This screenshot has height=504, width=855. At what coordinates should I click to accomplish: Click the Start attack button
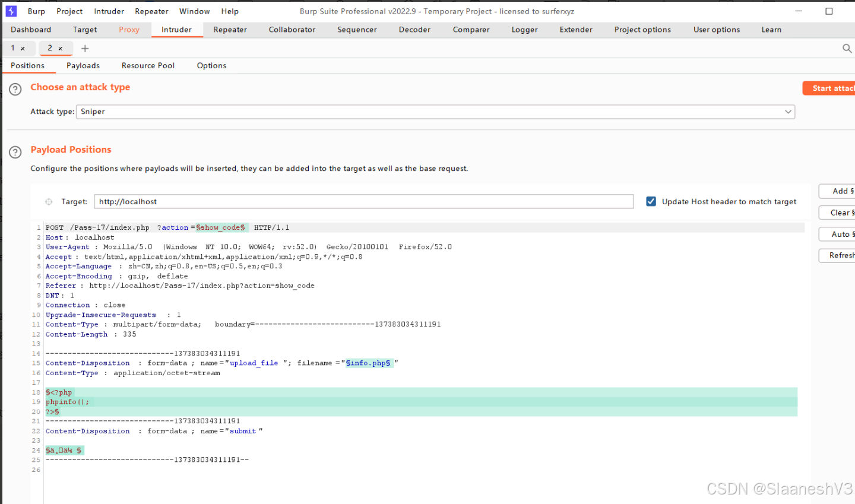coord(829,88)
